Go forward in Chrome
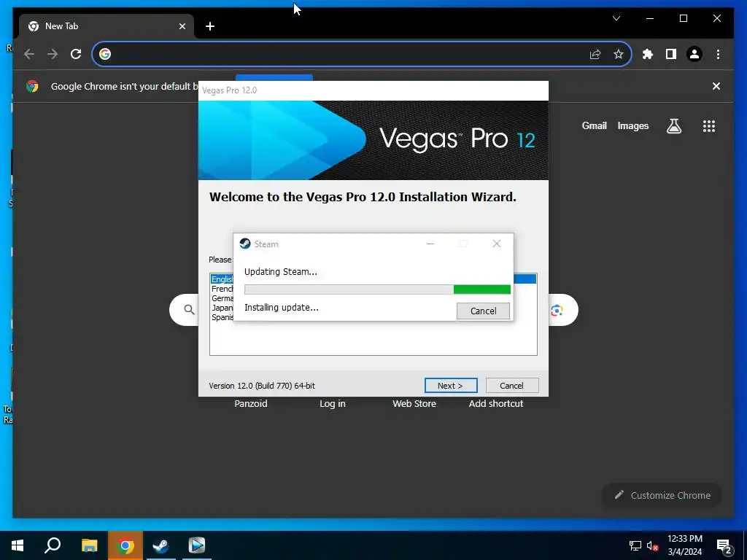The width and height of the screenshot is (747, 560). pyautogui.click(x=53, y=54)
